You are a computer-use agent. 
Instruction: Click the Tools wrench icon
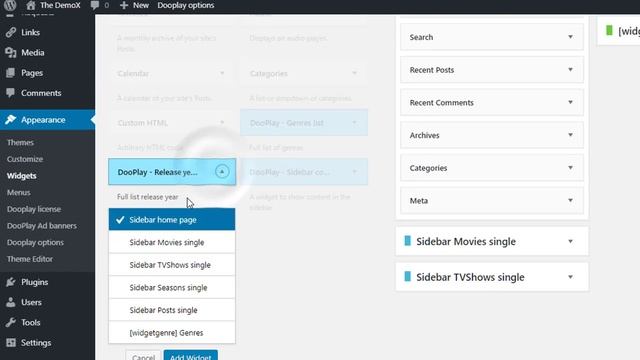[11, 322]
